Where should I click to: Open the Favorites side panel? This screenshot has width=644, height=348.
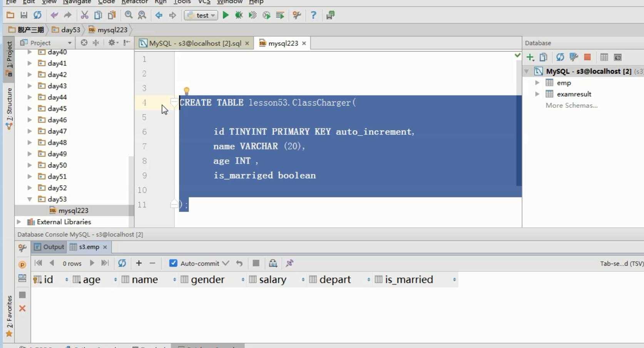click(x=9, y=316)
